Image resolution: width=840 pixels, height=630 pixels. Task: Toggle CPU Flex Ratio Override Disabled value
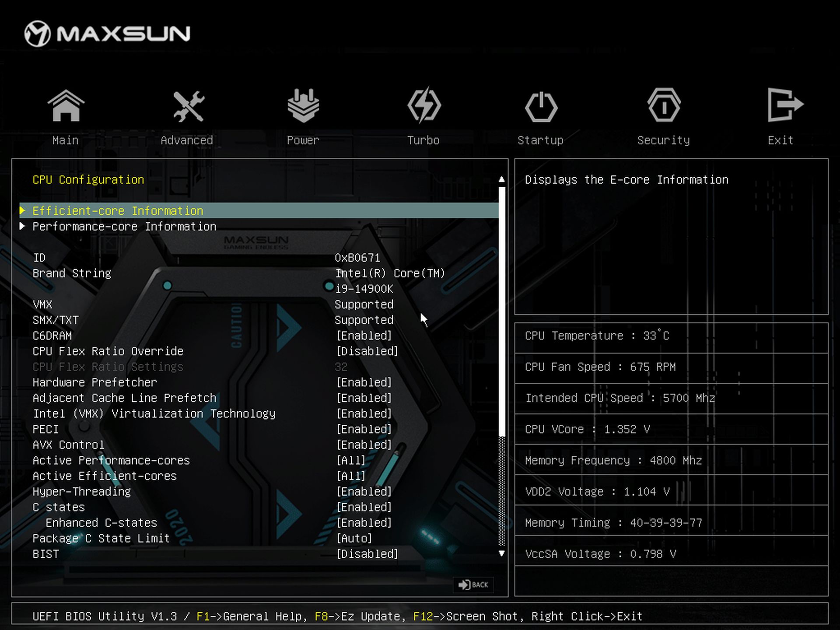367,351
